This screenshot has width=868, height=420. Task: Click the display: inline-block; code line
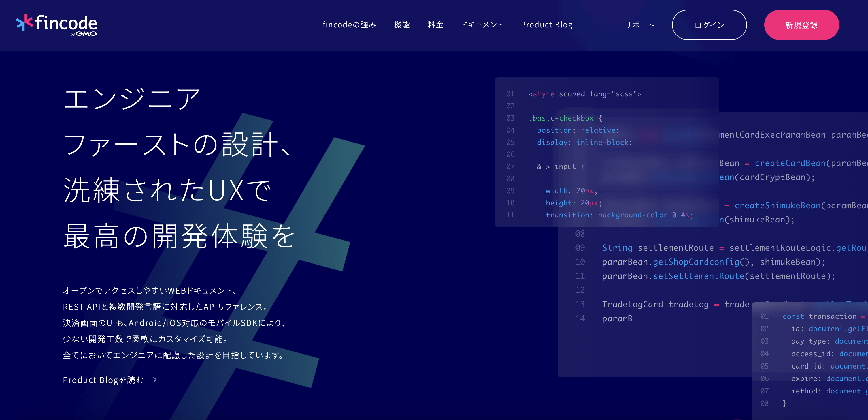(x=585, y=142)
